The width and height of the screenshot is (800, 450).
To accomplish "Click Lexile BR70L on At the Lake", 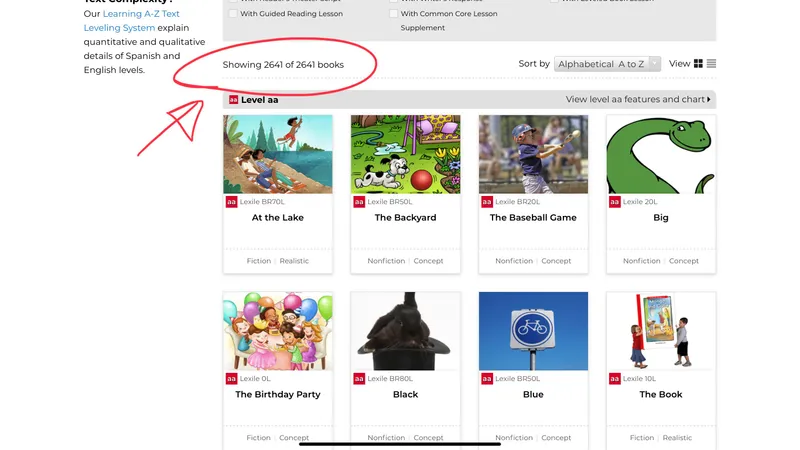I will 262,202.
